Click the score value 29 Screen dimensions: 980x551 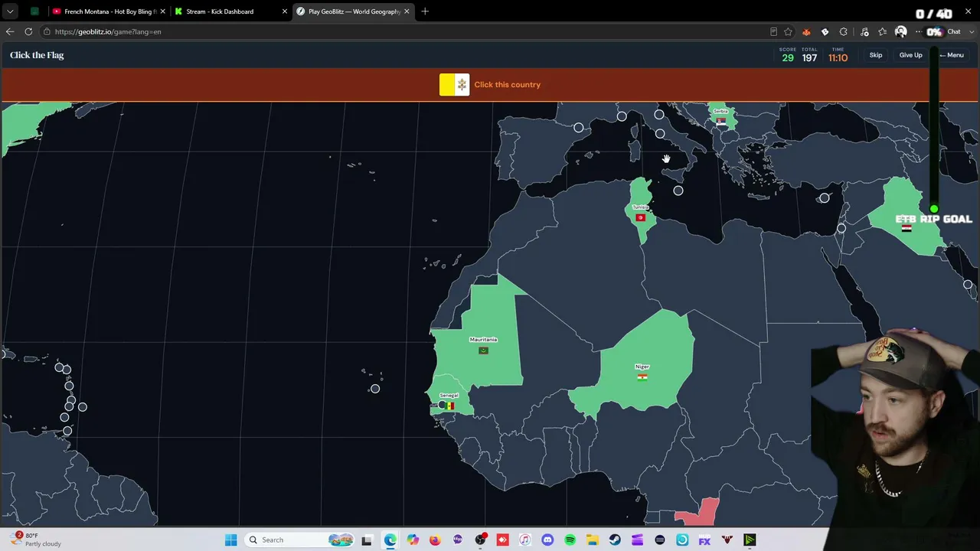point(788,58)
